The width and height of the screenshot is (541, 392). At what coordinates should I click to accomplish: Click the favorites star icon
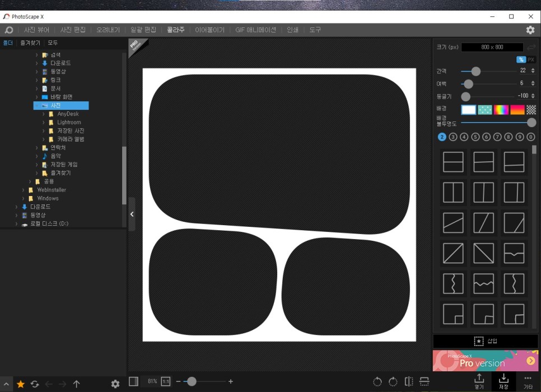(x=21, y=384)
